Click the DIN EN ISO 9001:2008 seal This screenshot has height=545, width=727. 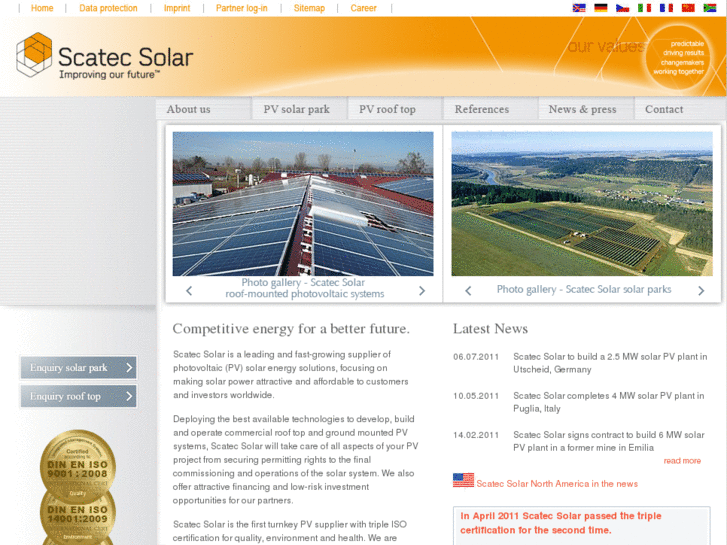coord(77,466)
